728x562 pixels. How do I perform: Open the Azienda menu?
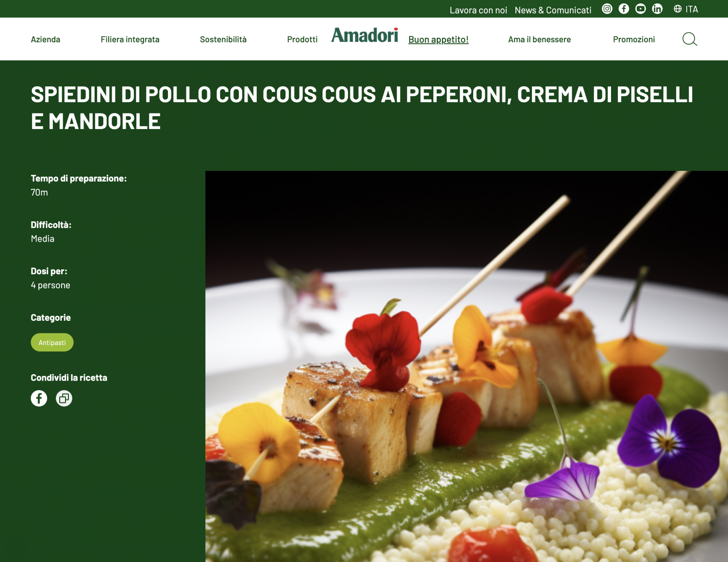pyautogui.click(x=46, y=39)
